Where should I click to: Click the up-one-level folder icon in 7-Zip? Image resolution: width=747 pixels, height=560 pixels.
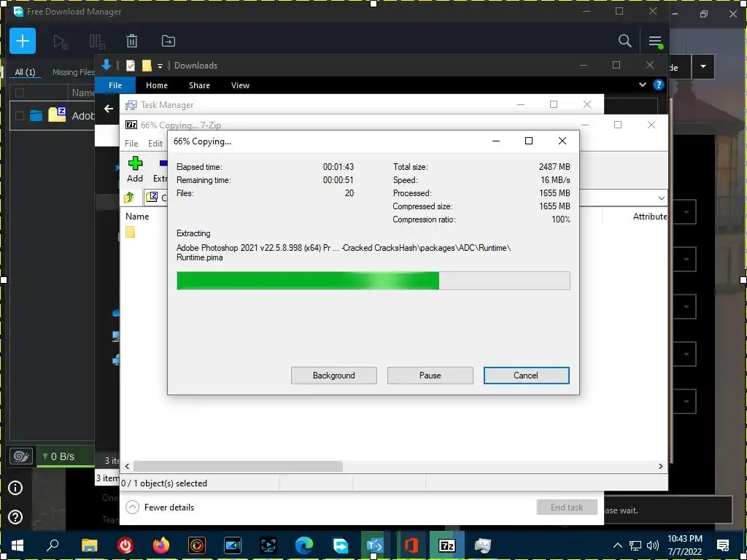click(x=129, y=197)
